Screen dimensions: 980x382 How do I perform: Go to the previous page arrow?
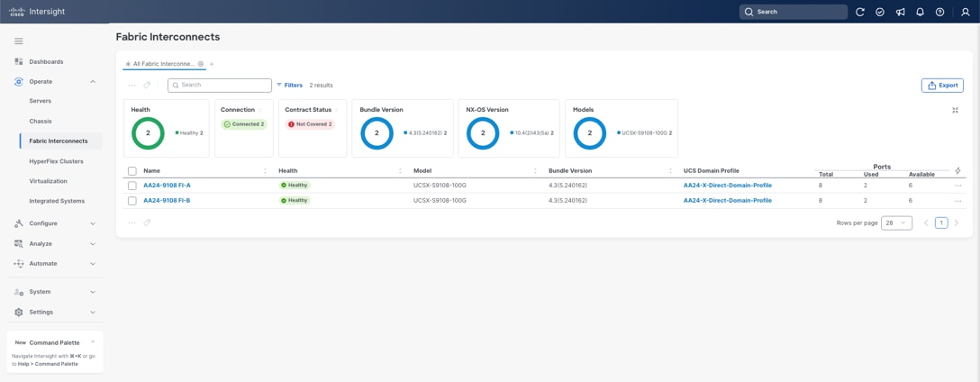[x=926, y=223]
